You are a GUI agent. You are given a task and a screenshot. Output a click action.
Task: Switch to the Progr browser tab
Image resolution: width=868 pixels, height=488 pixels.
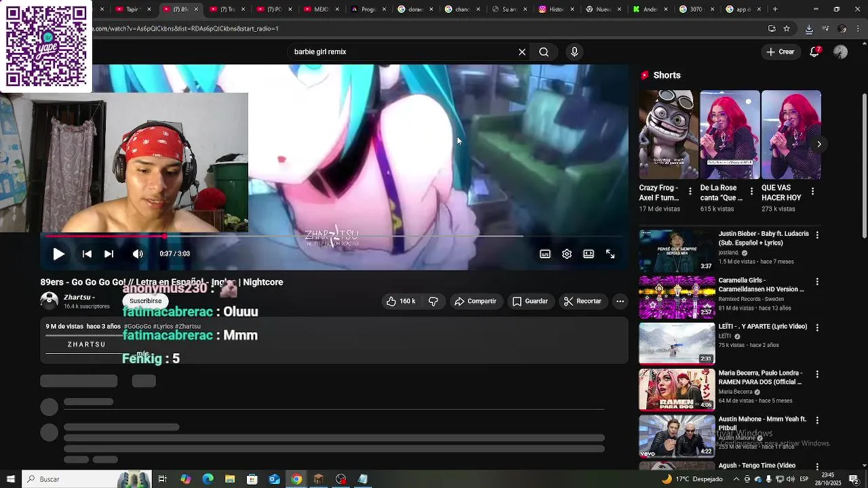(x=368, y=9)
